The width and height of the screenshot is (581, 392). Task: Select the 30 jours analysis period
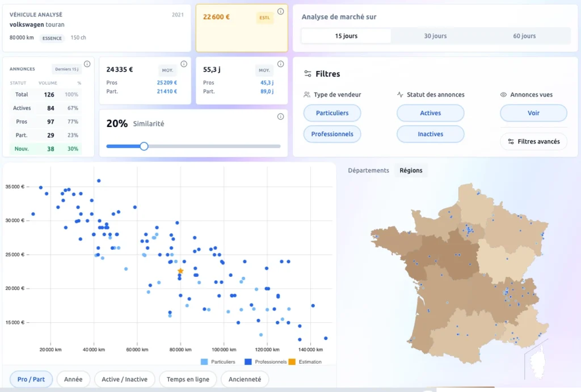(435, 36)
